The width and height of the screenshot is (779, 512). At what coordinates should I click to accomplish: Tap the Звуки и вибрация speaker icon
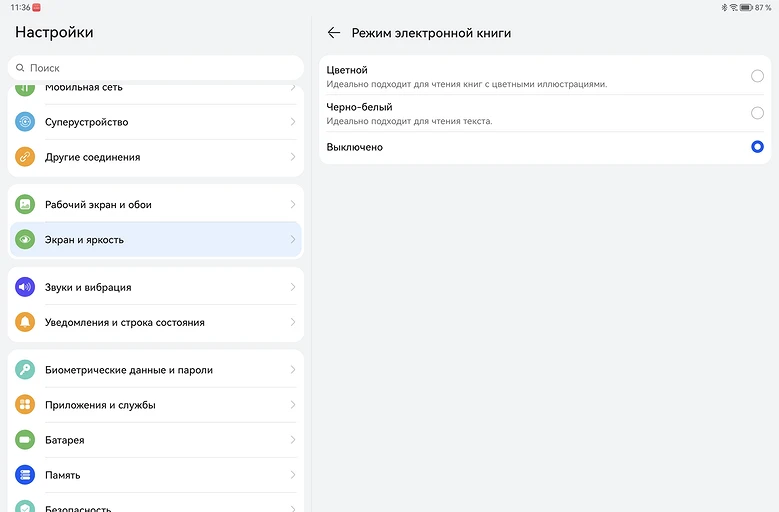coord(25,287)
